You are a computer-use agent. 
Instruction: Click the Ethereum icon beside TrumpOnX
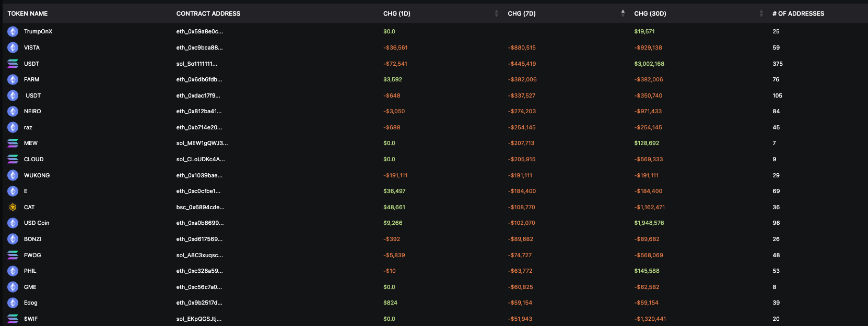13,32
